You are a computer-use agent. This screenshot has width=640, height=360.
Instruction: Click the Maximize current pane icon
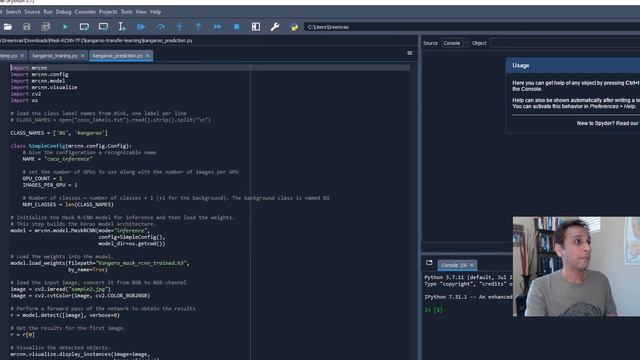coord(256,27)
